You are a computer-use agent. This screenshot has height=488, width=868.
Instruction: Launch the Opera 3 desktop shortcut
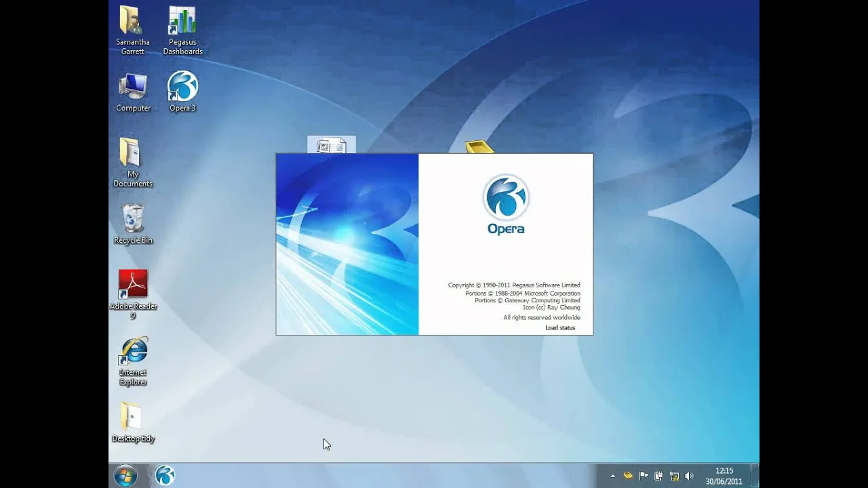(182, 93)
